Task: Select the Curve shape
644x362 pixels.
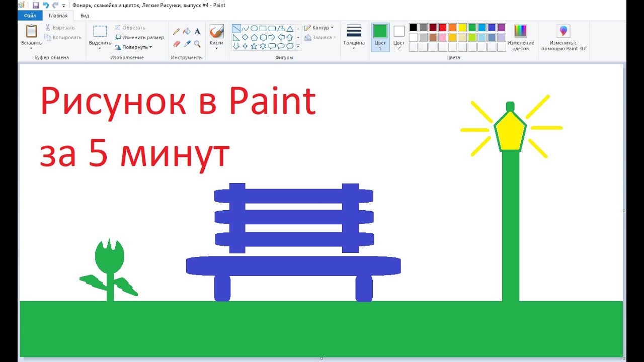Action: pyautogui.click(x=245, y=28)
